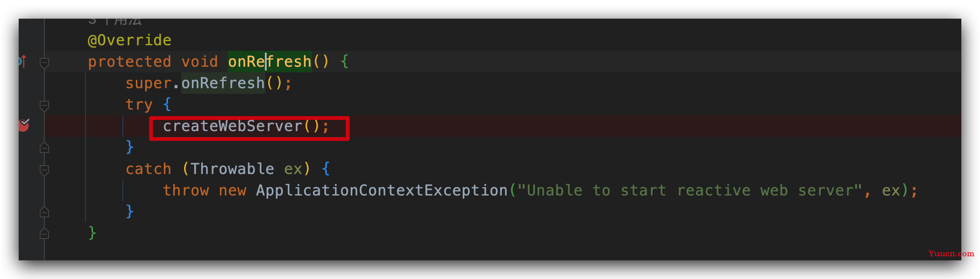The height and width of the screenshot is (279, 980).
Task: Select the Throwable type in the catch clause
Action: coord(232,168)
